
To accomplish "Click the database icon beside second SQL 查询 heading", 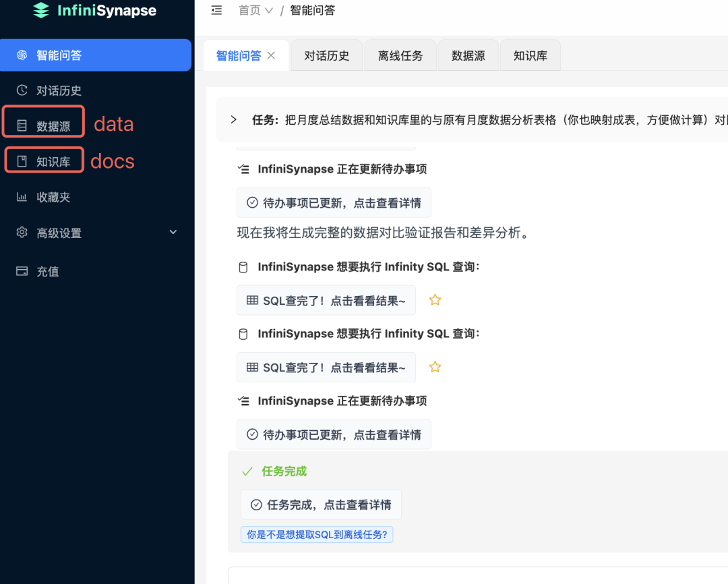I will 243,334.
